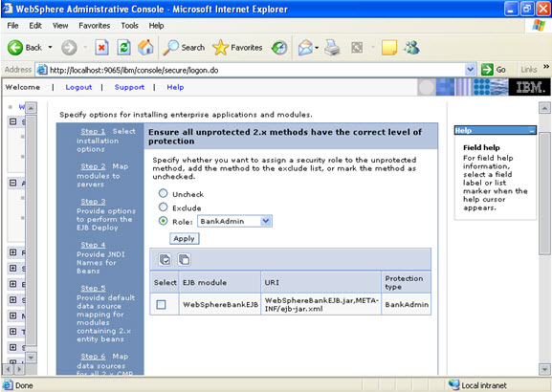Click the Support link
Screen dimensions: 552x392
[x=129, y=87]
